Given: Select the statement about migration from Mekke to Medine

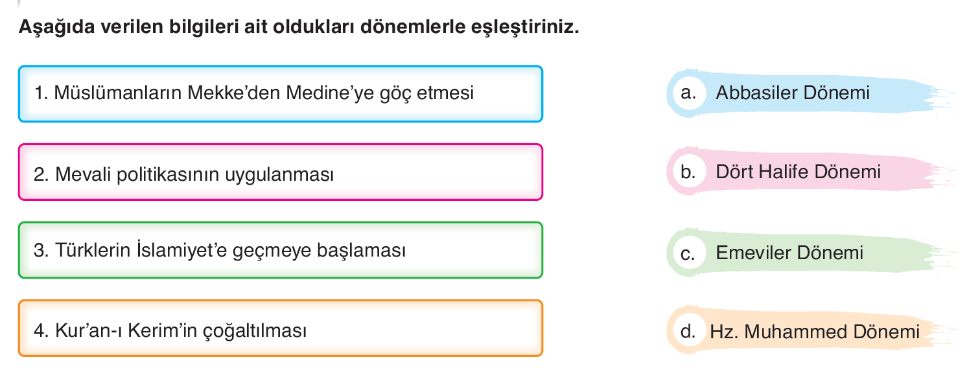Looking at the screenshot, I should coord(280,94).
